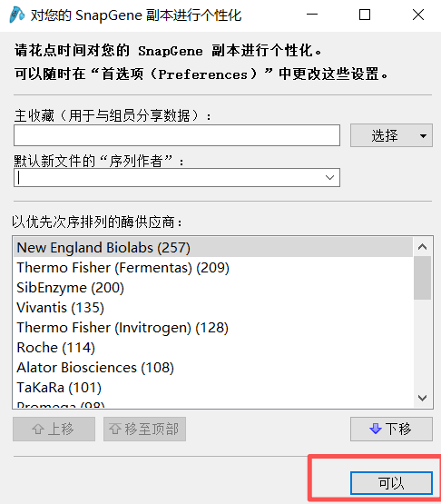The height and width of the screenshot is (504, 441).
Task: Click the 主收藏 path input field
Action: [x=177, y=135]
